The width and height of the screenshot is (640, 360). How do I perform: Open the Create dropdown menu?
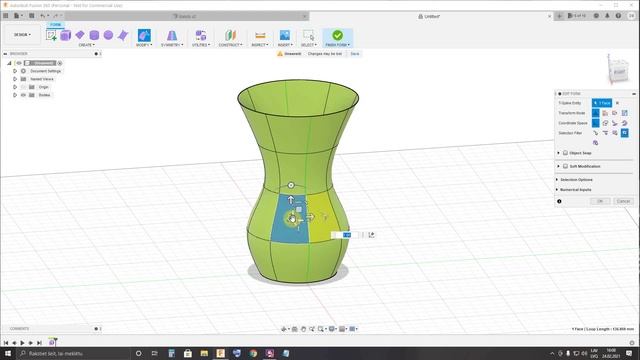tap(87, 45)
